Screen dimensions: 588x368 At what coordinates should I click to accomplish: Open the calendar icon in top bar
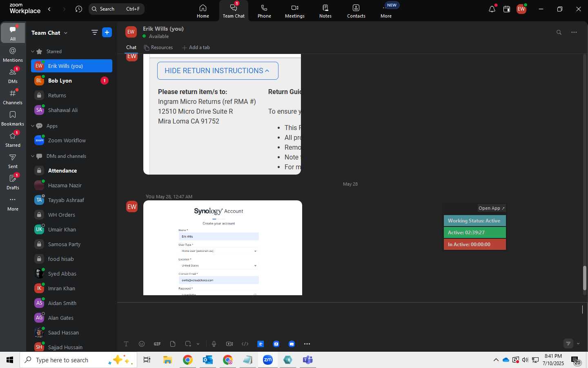pos(507,9)
